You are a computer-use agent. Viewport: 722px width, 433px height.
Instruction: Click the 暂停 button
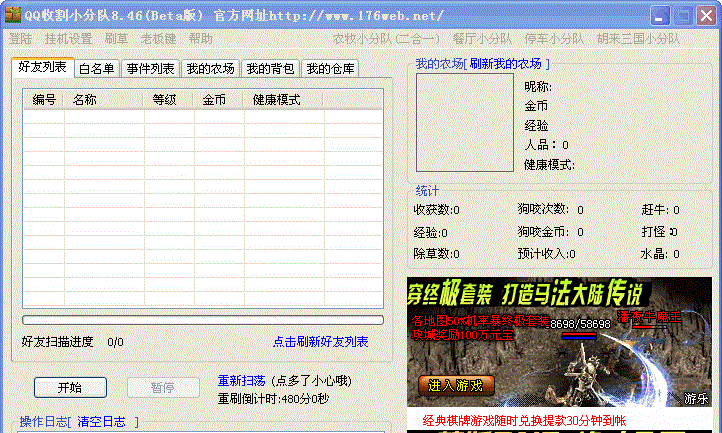point(163,387)
